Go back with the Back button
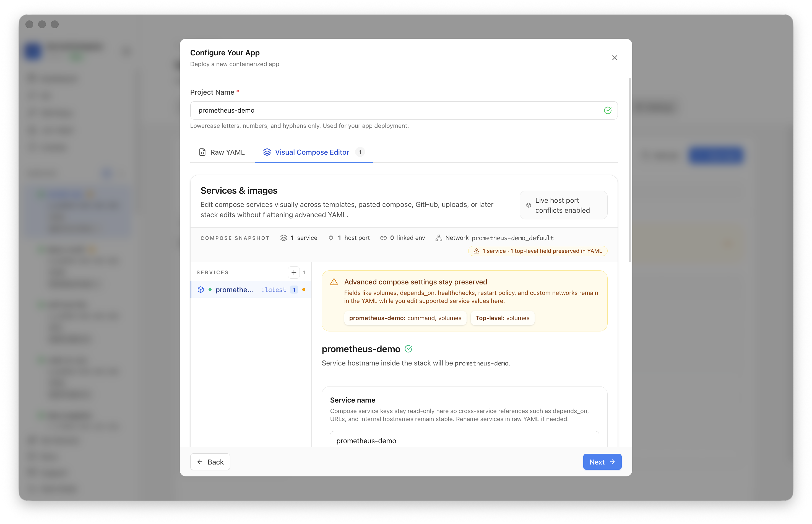Screen dimensions: 812x524 [x=210, y=462]
